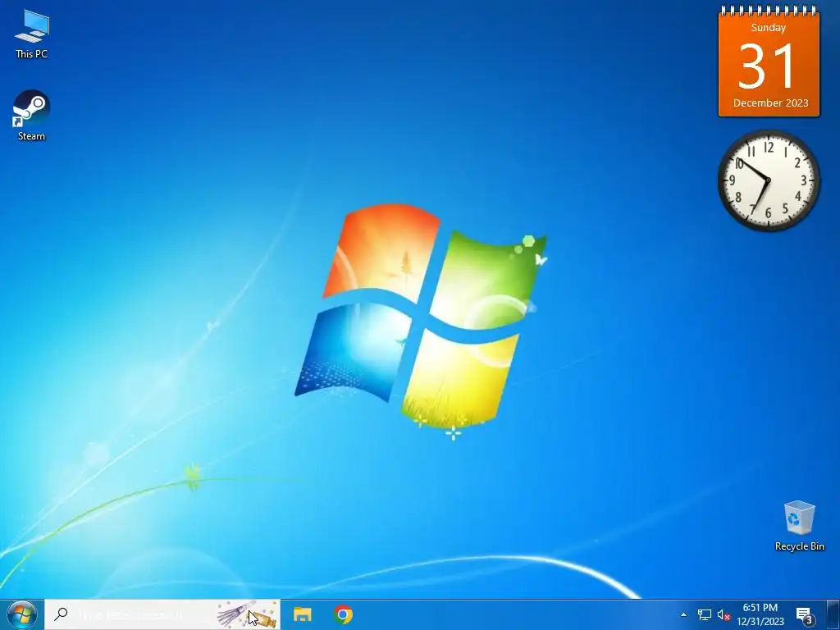Click the analog clock gadget

769,180
